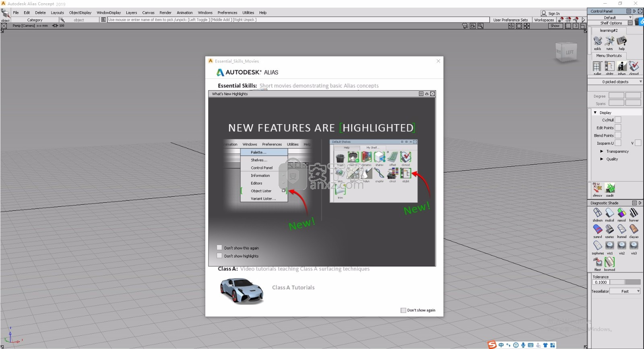Screen dimensions: 644x349
Task: Select the ssedit tool icon
Action: click(x=610, y=188)
